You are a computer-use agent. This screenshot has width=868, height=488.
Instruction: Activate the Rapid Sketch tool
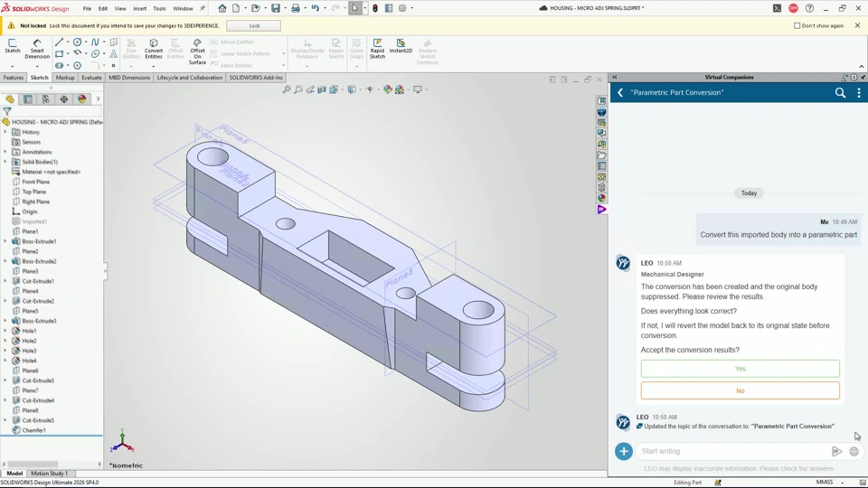click(x=377, y=49)
